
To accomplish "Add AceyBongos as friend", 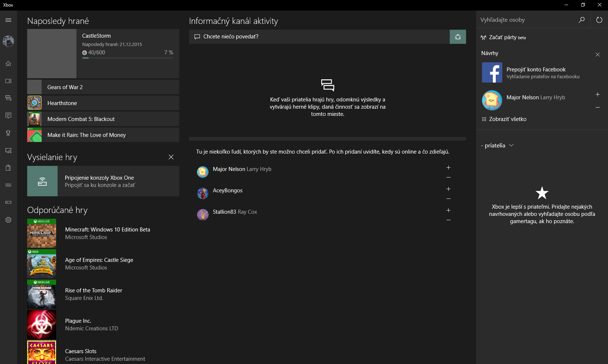I will click(448, 189).
